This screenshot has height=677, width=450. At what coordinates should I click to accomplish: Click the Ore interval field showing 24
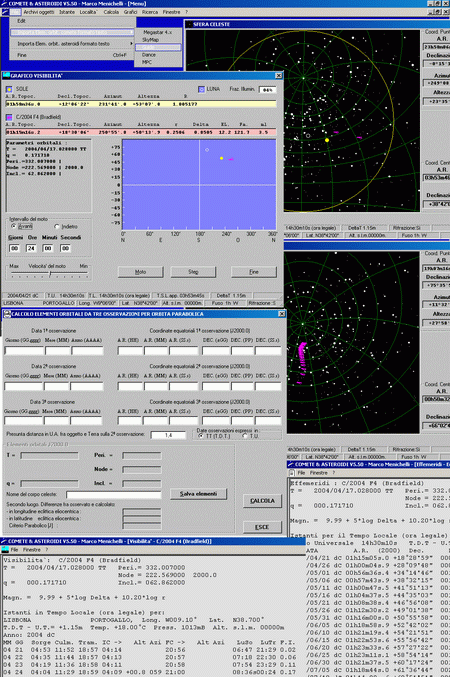(31, 248)
